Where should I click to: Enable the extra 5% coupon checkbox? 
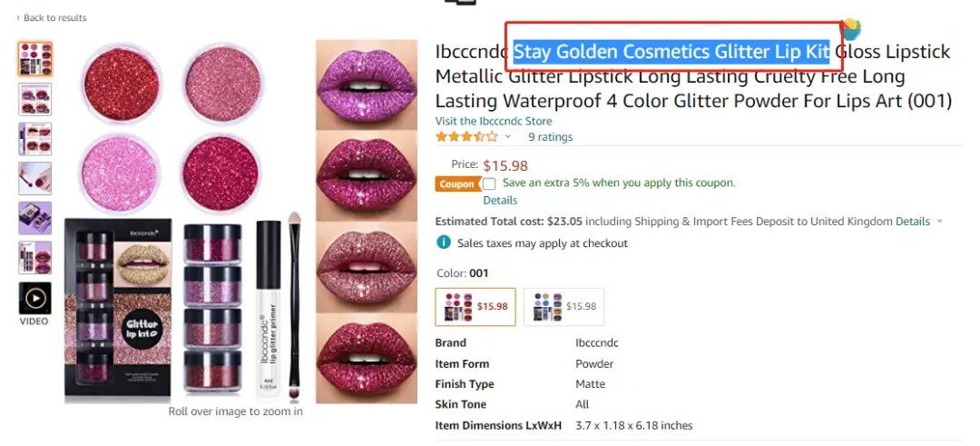(489, 183)
